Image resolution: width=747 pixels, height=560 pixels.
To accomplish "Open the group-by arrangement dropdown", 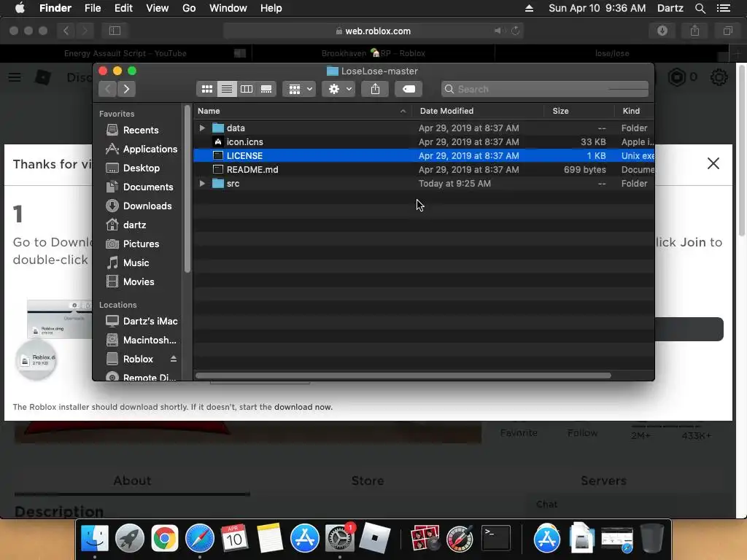I will (x=299, y=89).
